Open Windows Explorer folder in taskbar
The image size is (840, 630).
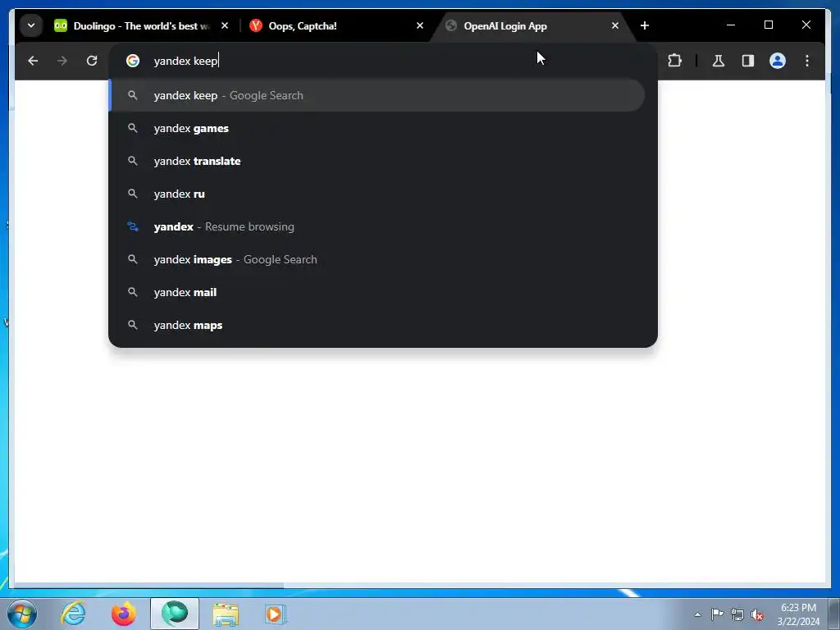click(226, 614)
